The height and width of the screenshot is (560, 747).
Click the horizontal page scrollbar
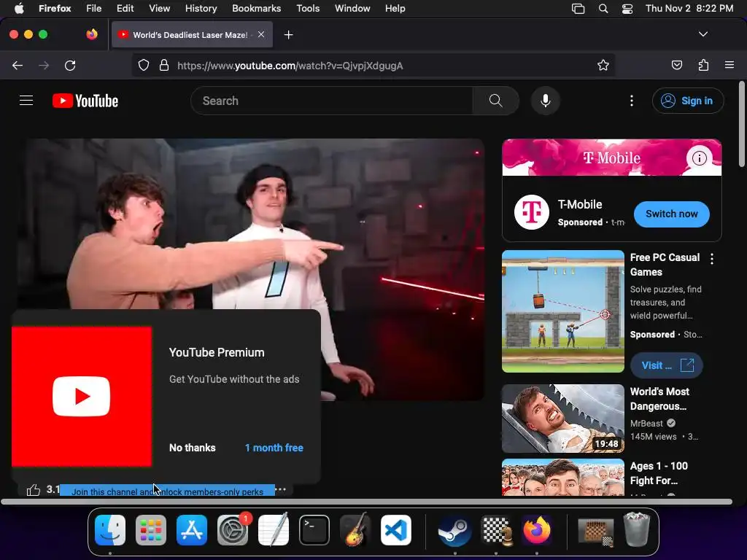366,502
